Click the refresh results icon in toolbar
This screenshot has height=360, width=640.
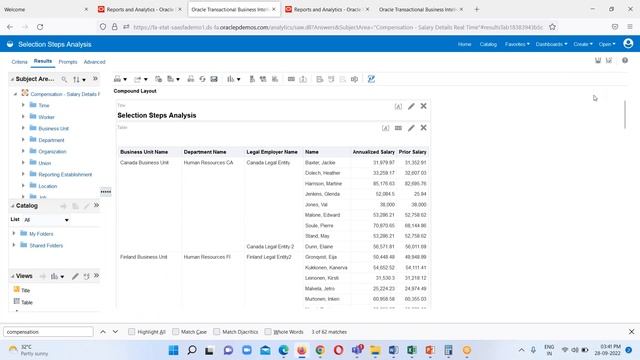[202, 79]
